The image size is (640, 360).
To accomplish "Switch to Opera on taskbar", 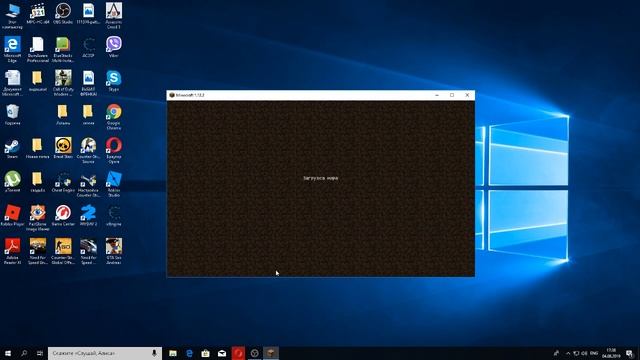I will pyautogui.click(x=238, y=353).
